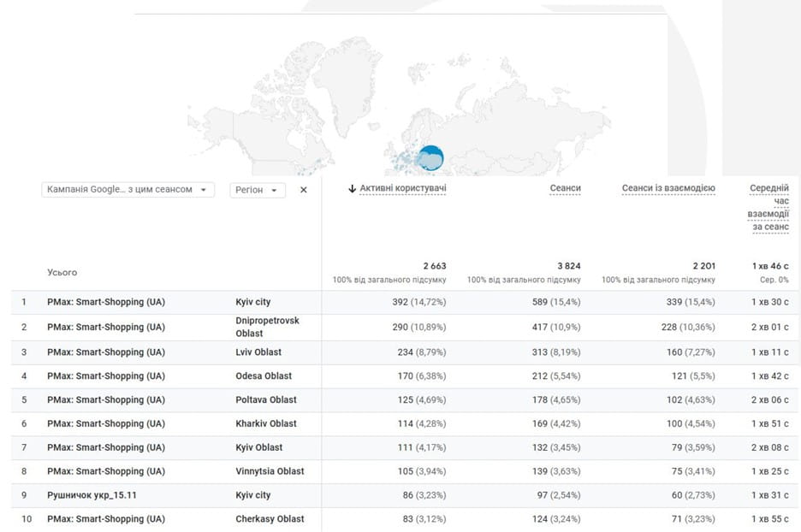Click the 178 (4,65%) sessions cell
The height and width of the screenshot is (532, 801).
[x=556, y=399]
